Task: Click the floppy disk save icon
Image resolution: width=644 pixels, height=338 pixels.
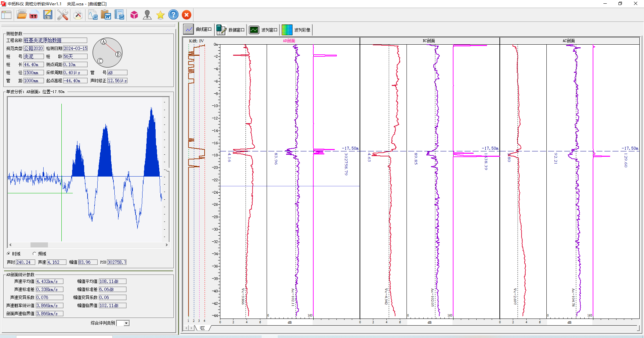Action: [x=48, y=15]
